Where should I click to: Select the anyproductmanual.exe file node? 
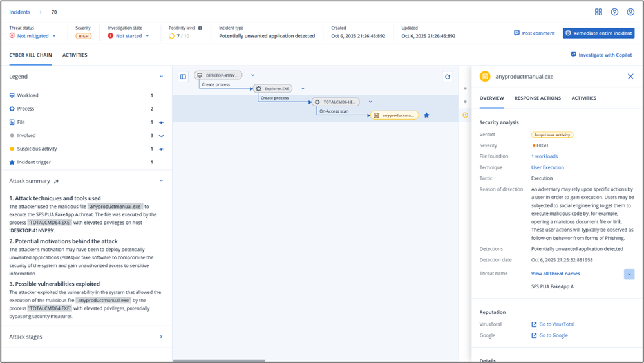[x=395, y=115]
